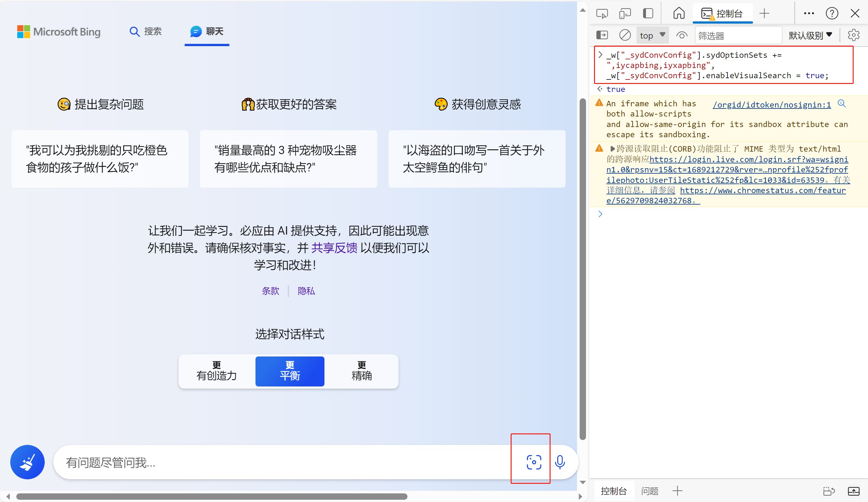This screenshot has width=868, height=502.
Task: Open the chromestatus.com feature link
Action: coord(726,195)
